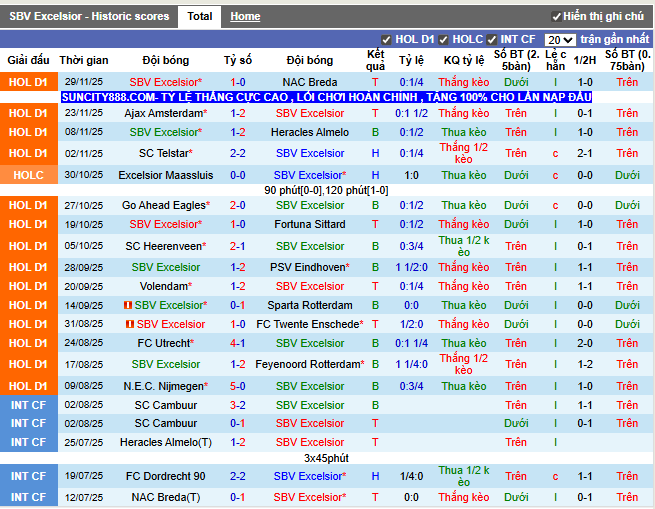Open the PSV Eindhoven team link
The width and height of the screenshot is (655, 509).
pyautogui.click(x=309, y=268)
